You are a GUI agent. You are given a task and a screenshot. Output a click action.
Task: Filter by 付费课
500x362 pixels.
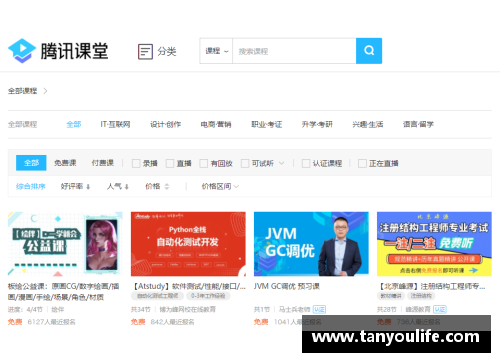pos(103,163)
